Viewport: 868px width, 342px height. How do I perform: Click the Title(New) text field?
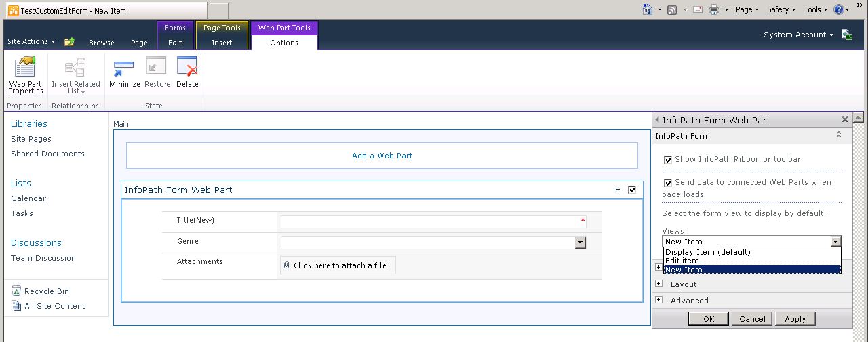[x=431, y=221]
